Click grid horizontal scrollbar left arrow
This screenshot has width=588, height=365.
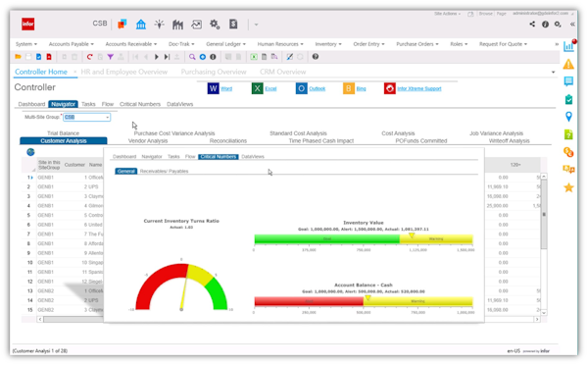coord(40,319)
